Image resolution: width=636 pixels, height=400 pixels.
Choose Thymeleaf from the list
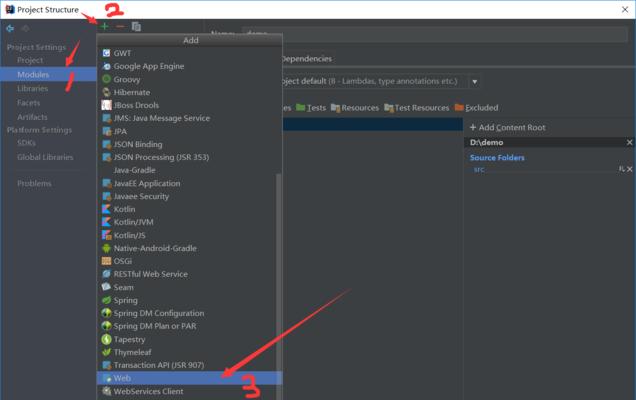(187, 352)
